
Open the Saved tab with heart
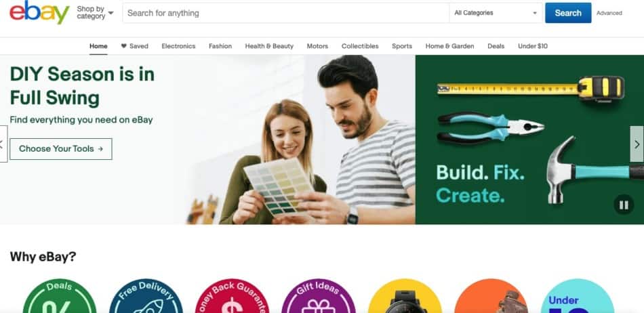[134, 46]
